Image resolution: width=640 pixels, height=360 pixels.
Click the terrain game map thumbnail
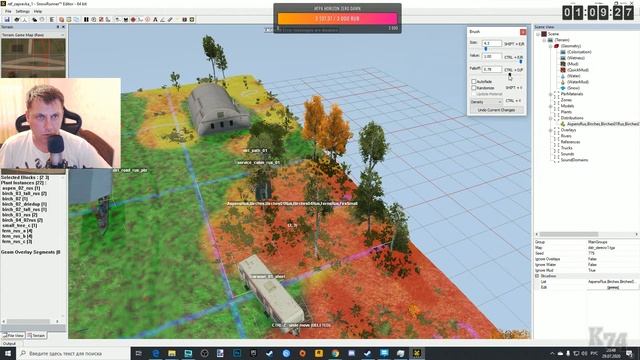point(33,58)
